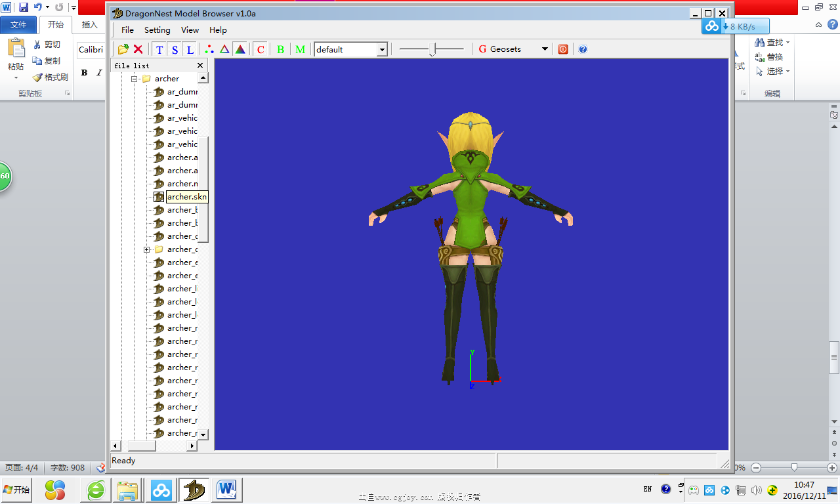840x504 pixels.
Task: Click the Undo arrow in Word title bar
Action: [x=38, y=7]
